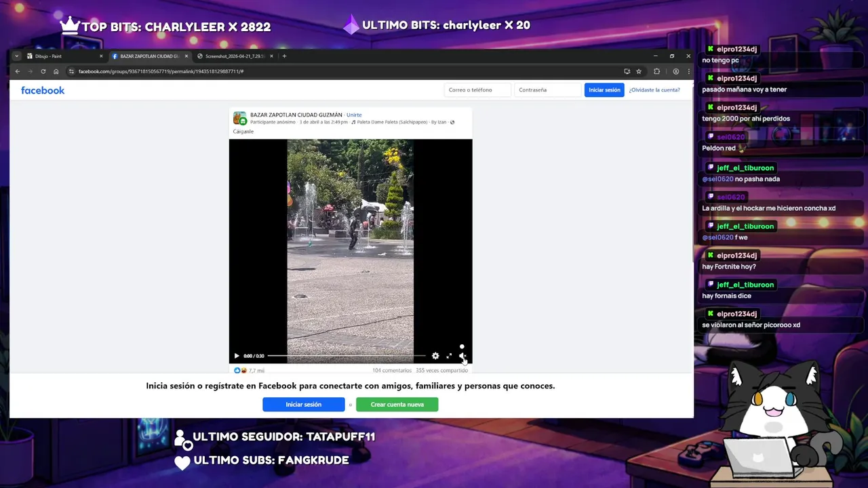
Task: Open a new browser tab
Action: click(284, 56)
